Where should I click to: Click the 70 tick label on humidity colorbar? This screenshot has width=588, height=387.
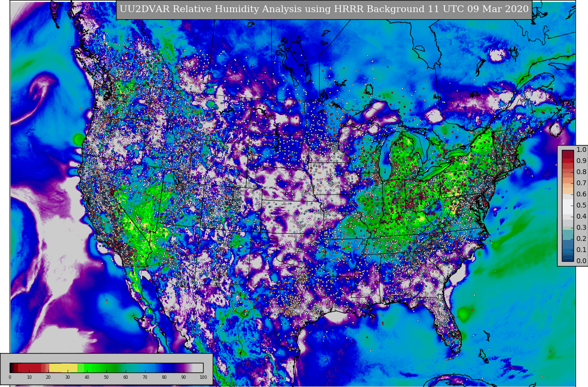(x=145, y=377)
